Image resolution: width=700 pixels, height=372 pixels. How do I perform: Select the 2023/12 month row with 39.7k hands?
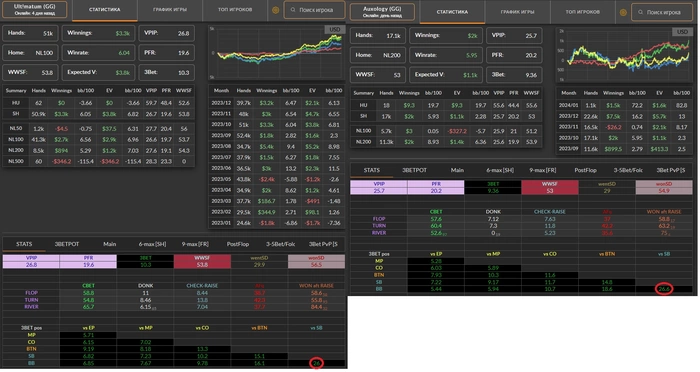(x=277, y=103)
